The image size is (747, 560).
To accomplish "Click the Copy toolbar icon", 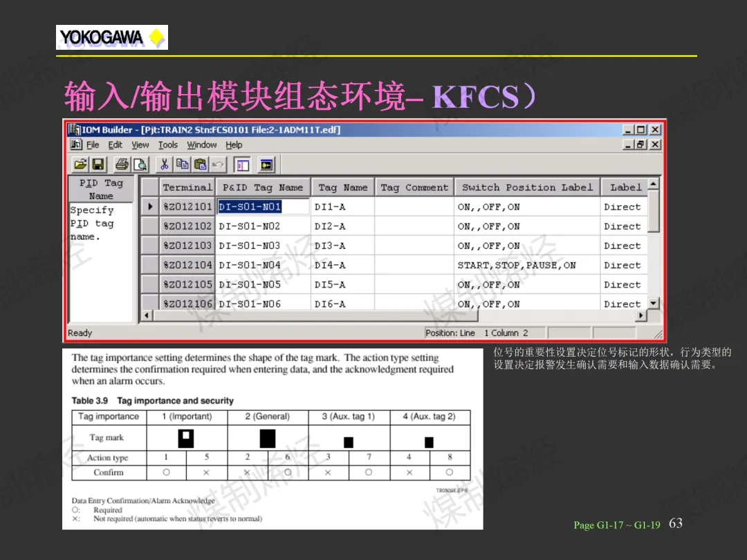I will tap(183, 165).
